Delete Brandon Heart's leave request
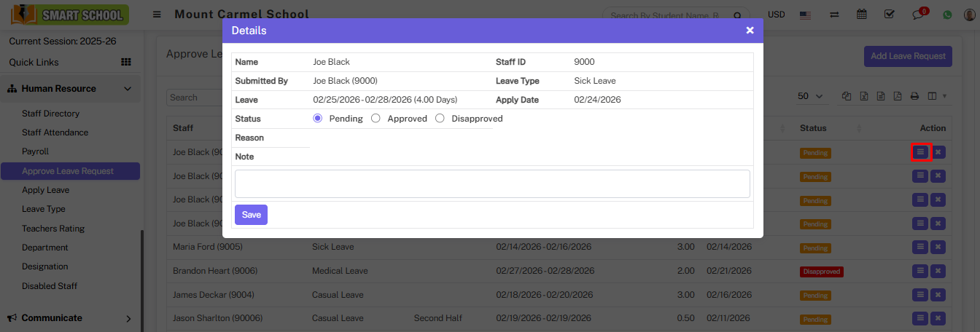 (x=938, y=271)
